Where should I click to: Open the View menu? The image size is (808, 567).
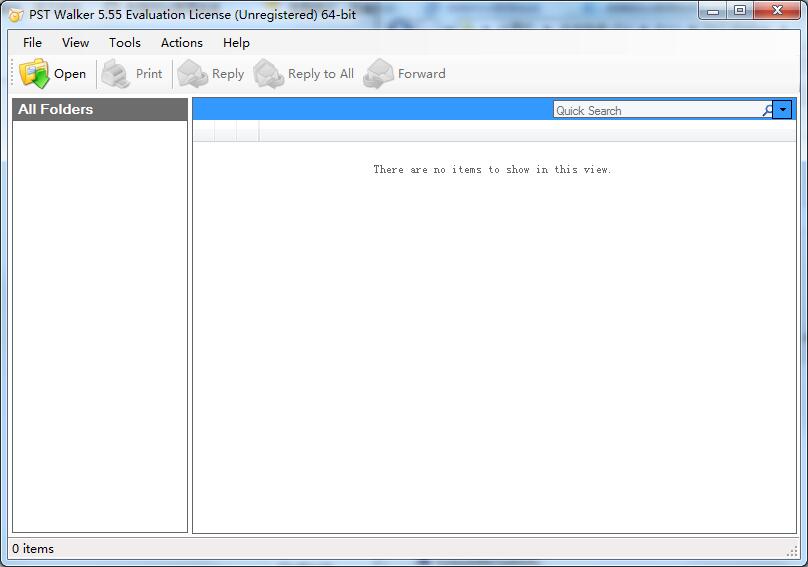[75, 43]
